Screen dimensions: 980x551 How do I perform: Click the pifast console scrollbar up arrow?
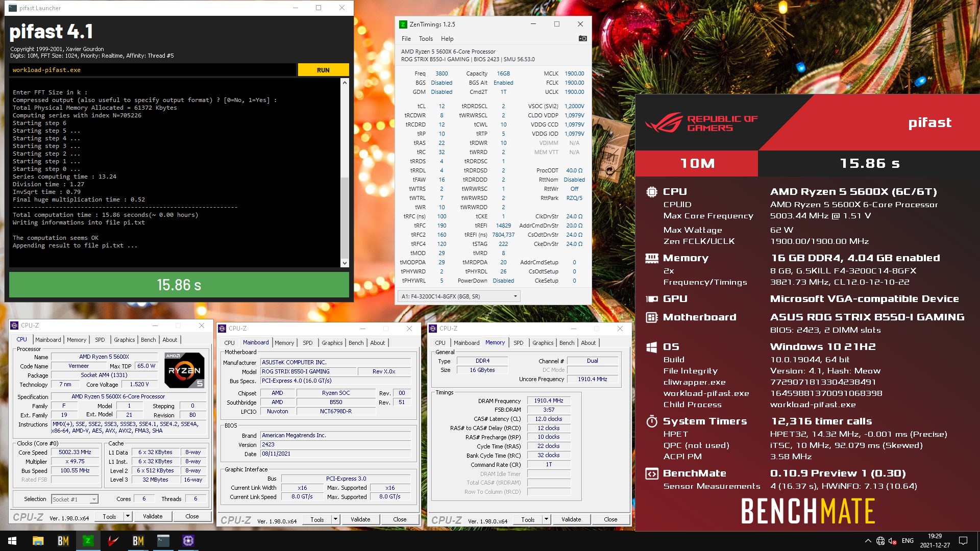point(345,82)
